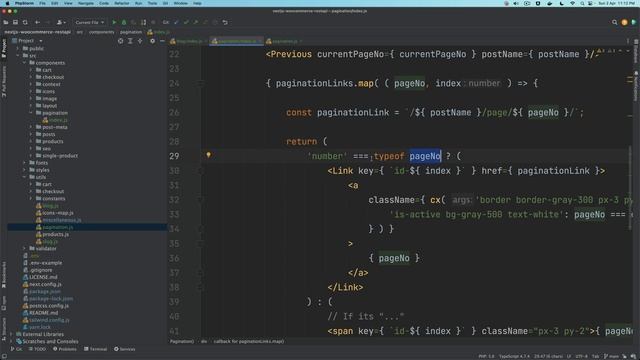Click the editor tabs more options icon

tap(628, 41)
